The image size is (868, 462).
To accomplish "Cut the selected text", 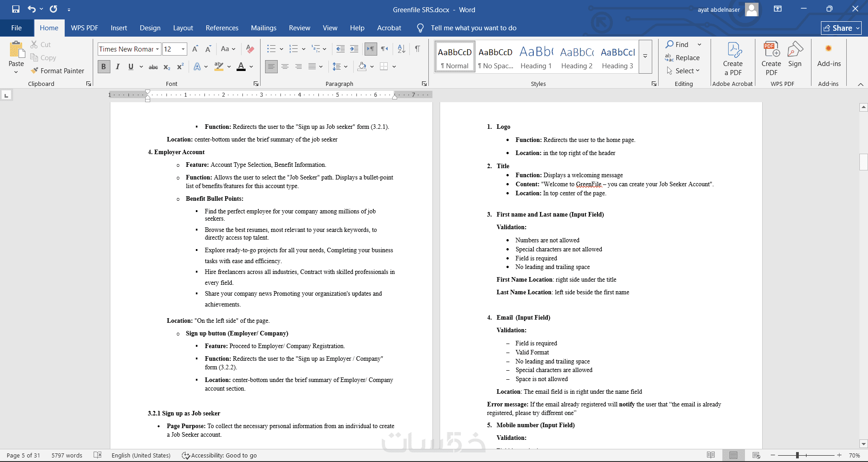I will point(41,44).
